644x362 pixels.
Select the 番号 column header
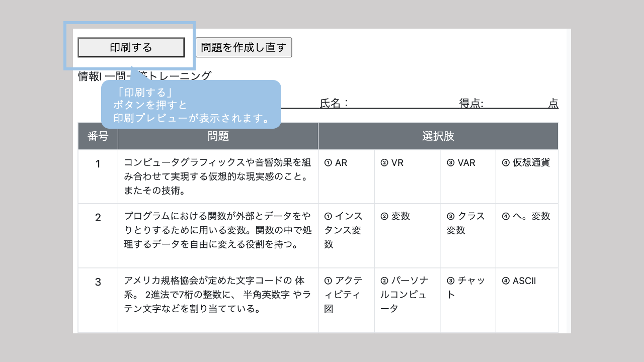(x=98, y=136)
